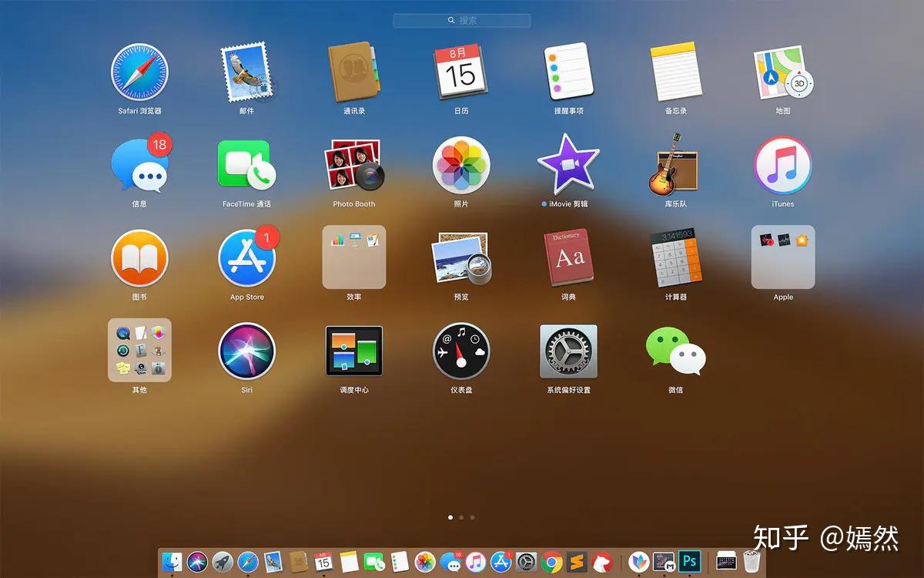The width and height of the screenshot is (924, 578).
Task: Open the 其他 folder
Action: point(139,351)
